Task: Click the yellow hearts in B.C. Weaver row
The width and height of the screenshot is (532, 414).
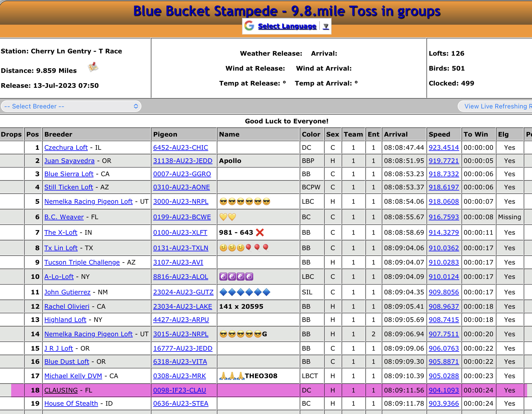Action: pyautogui.click(x=227, y=217)
